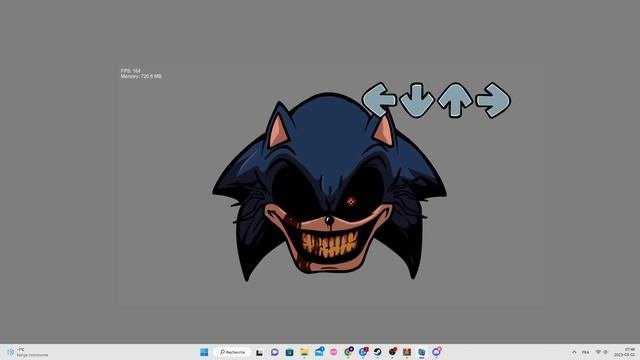Click the Memory usage text
Image resolution: width=640 pixels, height=360 pixels.
coord(141,76)
